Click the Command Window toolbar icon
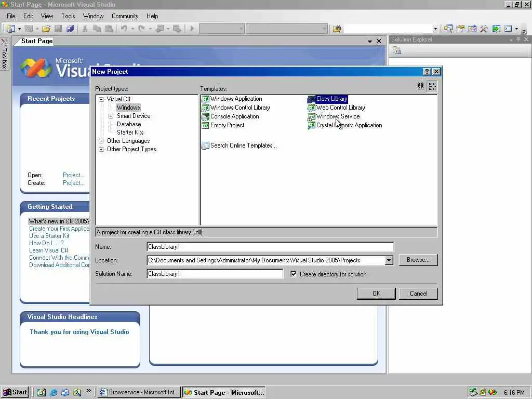The height and width of the screenshot is (399, 532). [508, 29]
